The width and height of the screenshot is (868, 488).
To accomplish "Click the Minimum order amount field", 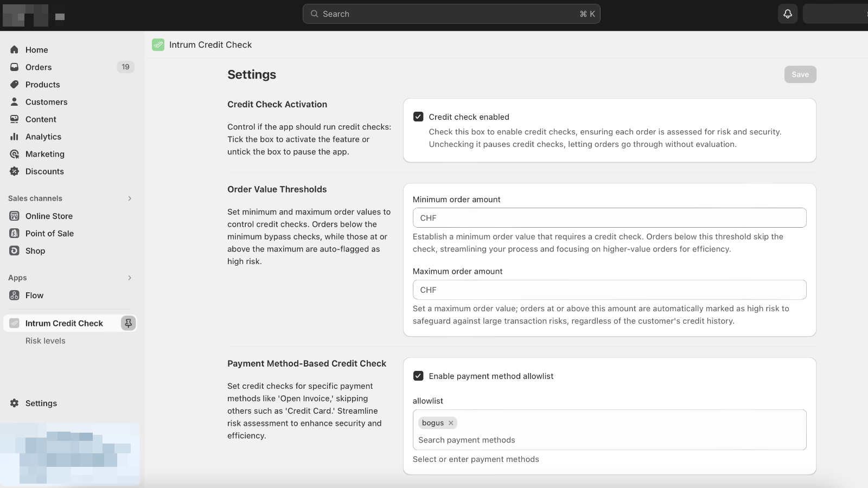I will (609, 218).
